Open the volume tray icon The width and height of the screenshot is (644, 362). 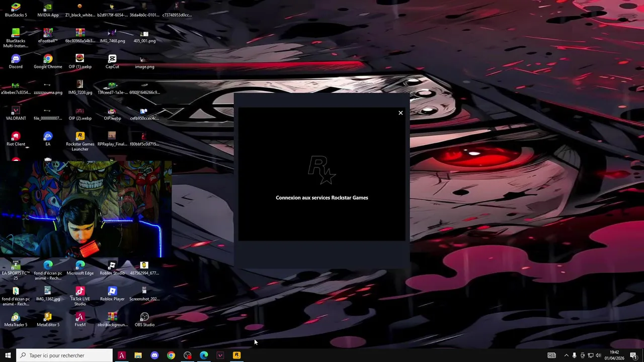point(598,355)
